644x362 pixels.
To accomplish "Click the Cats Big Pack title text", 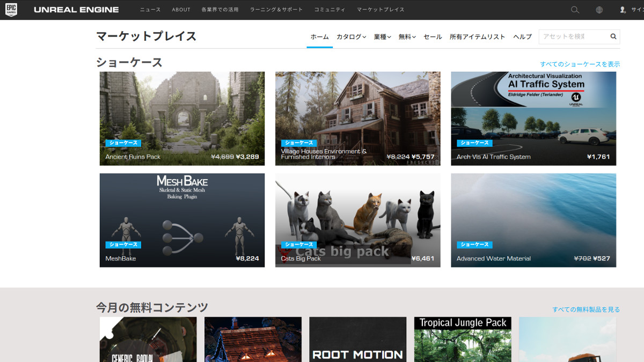I will pos(301,258).
